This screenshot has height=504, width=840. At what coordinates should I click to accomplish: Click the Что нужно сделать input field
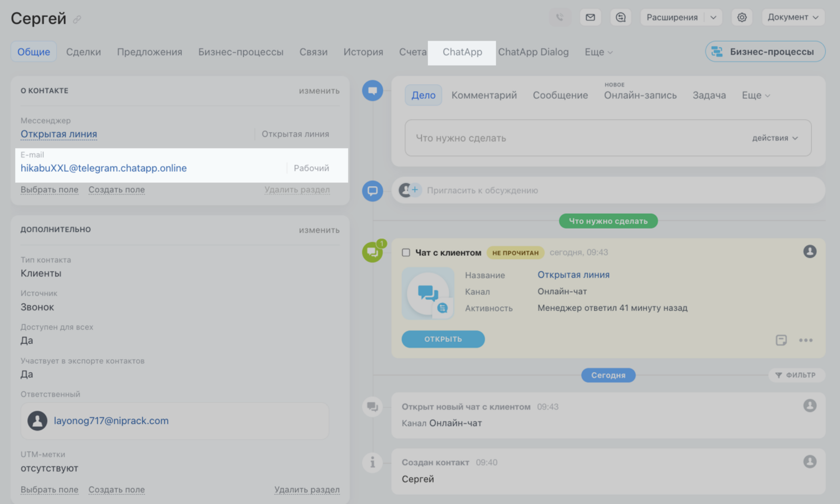(565, 138)
